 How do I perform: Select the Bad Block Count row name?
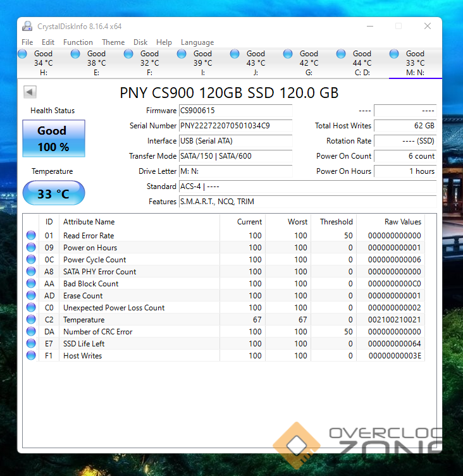[91, 284]
